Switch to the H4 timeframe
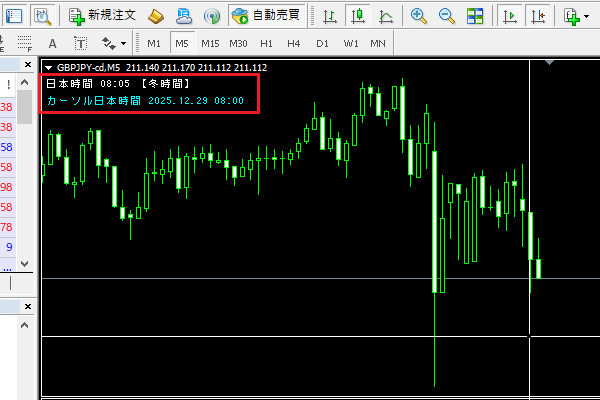 (x=293, y=44)
